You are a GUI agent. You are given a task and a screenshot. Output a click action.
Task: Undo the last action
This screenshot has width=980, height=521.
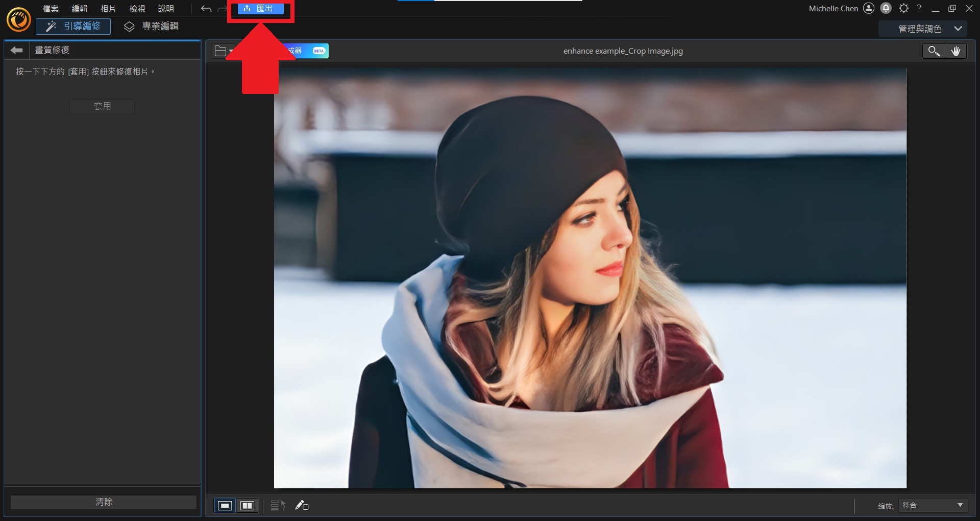(x=206, y=9)
